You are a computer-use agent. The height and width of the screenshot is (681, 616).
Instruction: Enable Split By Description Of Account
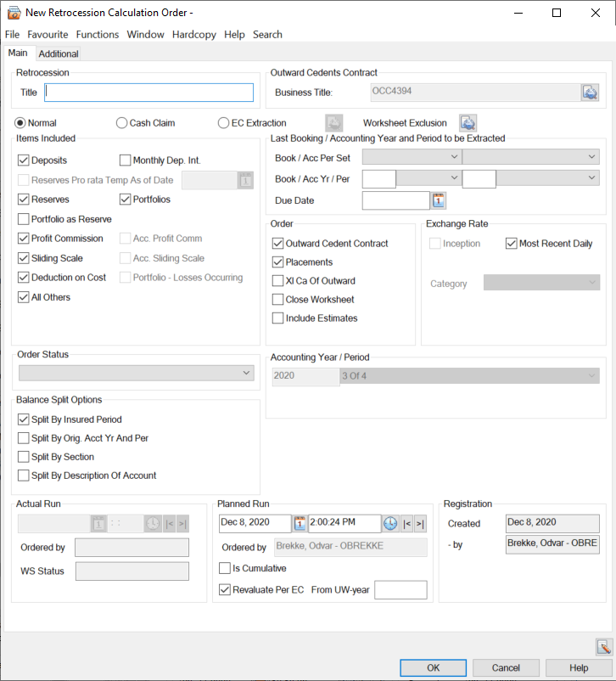tap(24, 476)
